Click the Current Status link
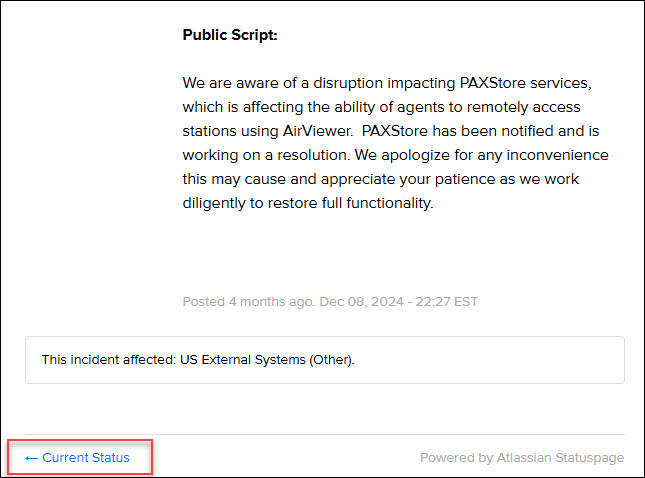 point(85,458)
